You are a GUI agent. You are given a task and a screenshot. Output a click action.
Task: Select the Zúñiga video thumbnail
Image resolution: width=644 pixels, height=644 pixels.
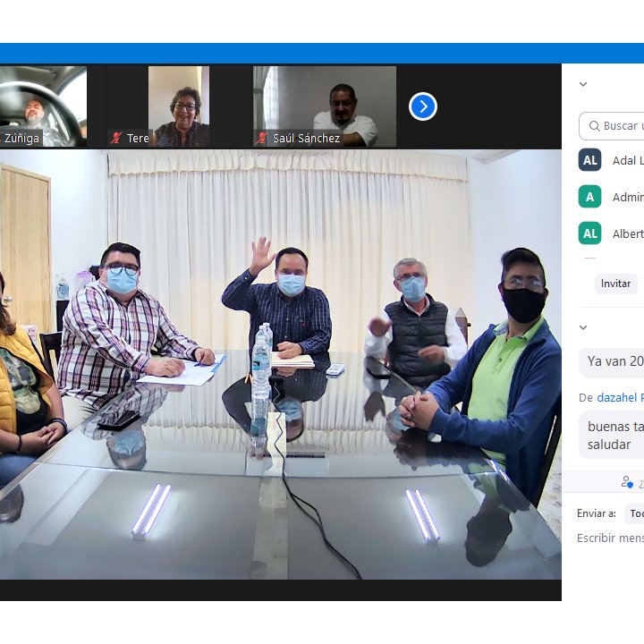click(x=43, y=106)
